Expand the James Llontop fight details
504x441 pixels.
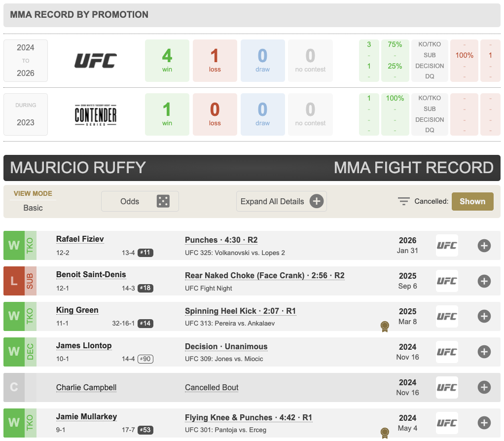click(x=484, y=352)
